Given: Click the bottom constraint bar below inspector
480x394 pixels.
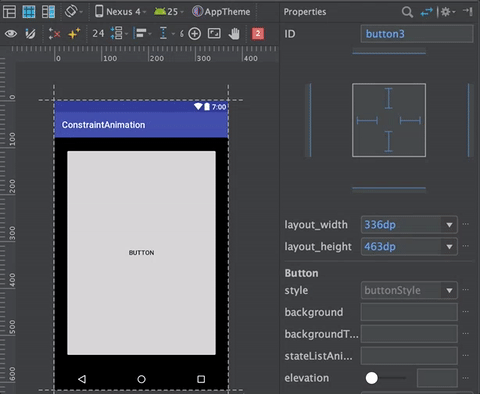Looking at the screenshot, I should [389, 188].
